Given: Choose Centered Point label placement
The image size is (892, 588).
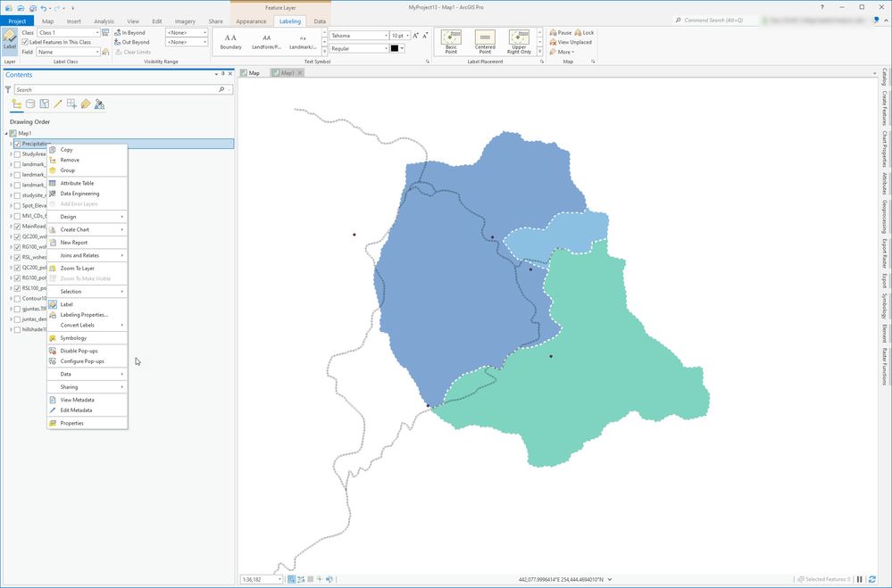Looking at the screenshot, I should tap(485, 42).
